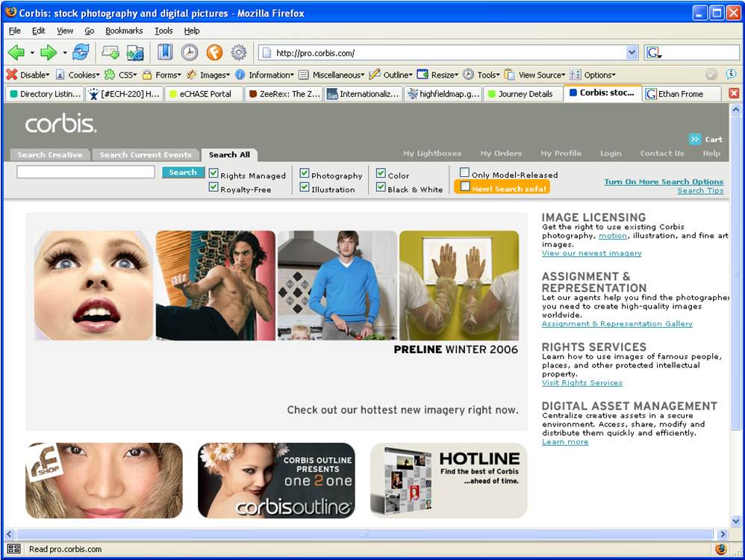Click the teal Search button
Screen dimensions: 745x560
tap(182, 172)
